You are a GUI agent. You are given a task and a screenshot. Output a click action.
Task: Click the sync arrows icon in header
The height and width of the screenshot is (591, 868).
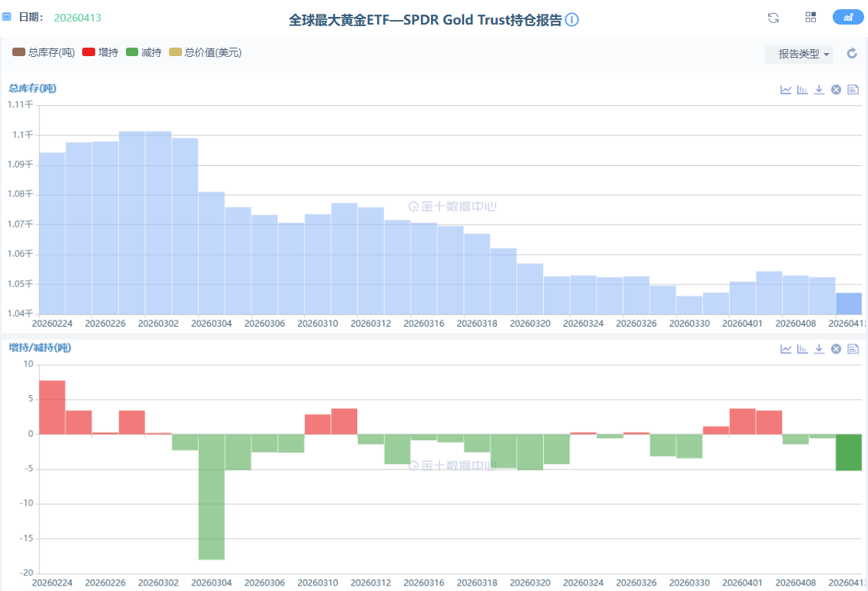774,18
